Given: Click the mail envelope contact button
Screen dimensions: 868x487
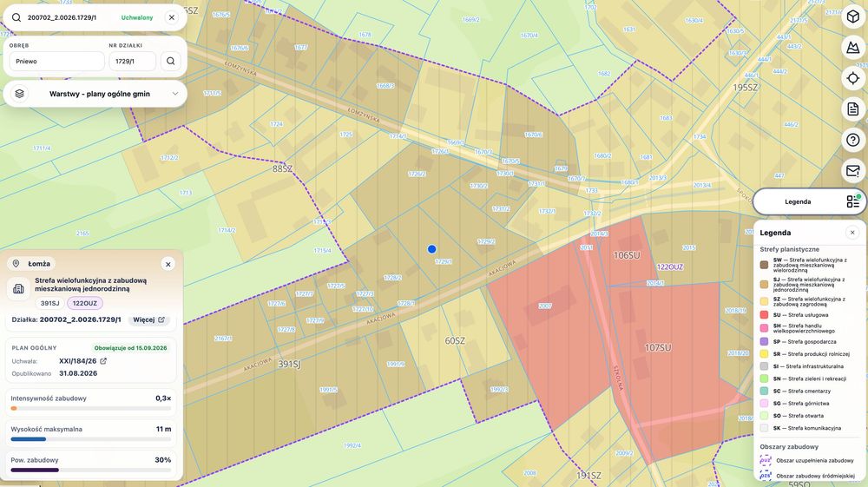Looking at the screenshot, I should [x=853, y=171].
